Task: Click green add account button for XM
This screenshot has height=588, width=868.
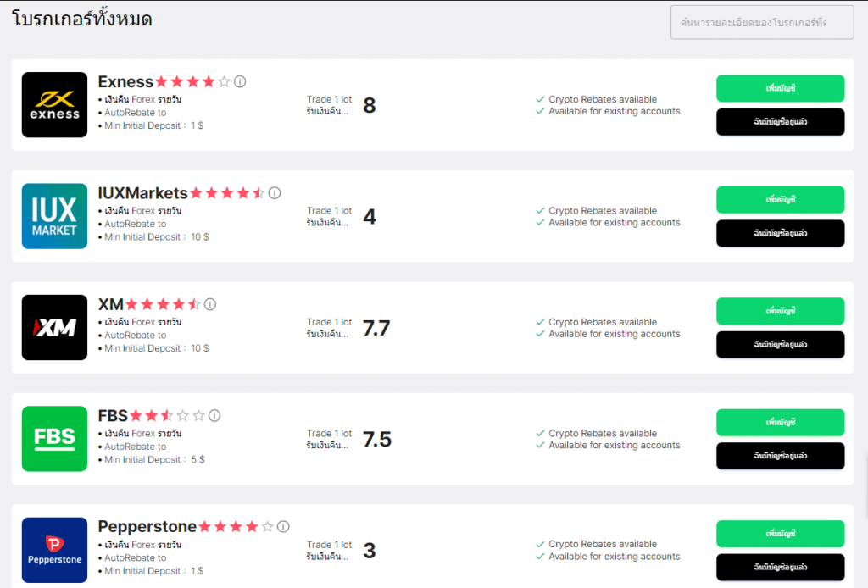Action: point(780,311)
